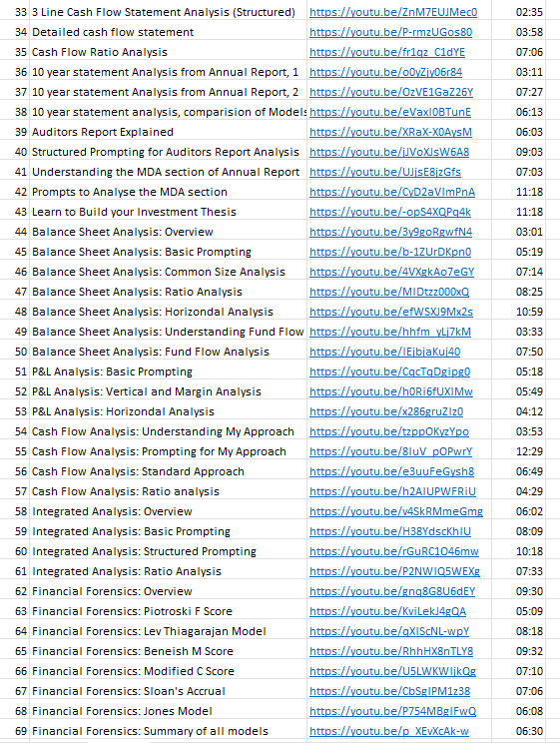The width and height of the screenshot is (560, 743).
Task: Open the link https://youtu.be/P-rmzUGos80
Action: click(x=391, y=32)
